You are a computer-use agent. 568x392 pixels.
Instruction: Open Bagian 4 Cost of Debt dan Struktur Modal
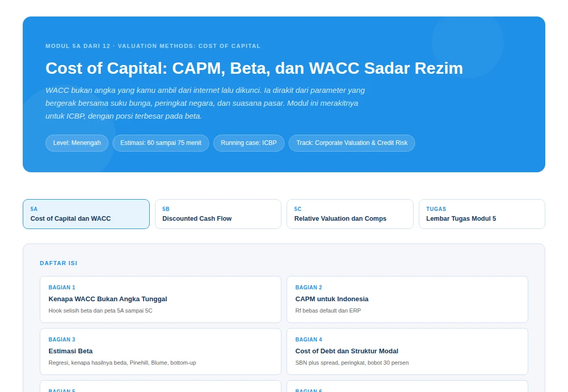(x=407, y=351)
